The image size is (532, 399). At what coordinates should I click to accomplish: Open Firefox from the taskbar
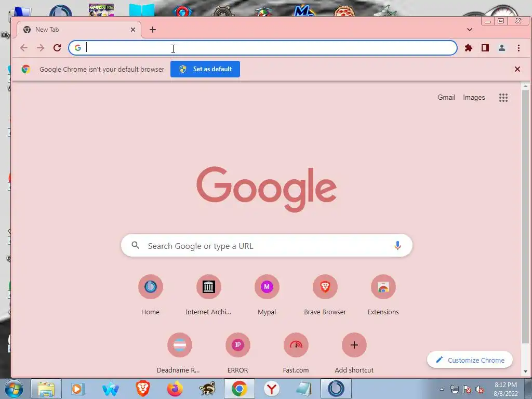[x=175, y=389]
